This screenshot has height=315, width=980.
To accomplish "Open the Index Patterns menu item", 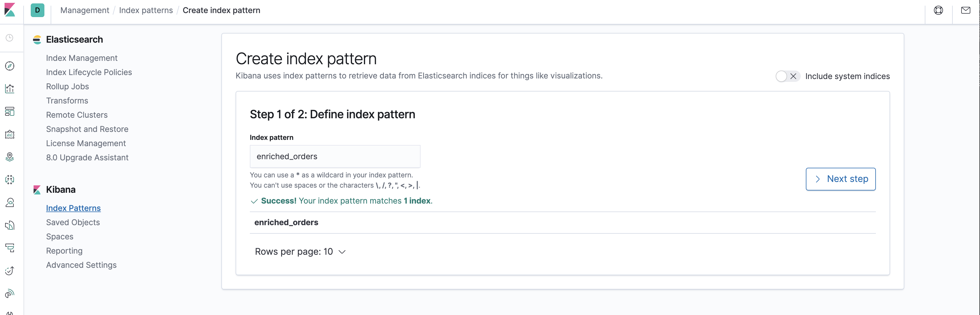I will [x=73, y=208].
